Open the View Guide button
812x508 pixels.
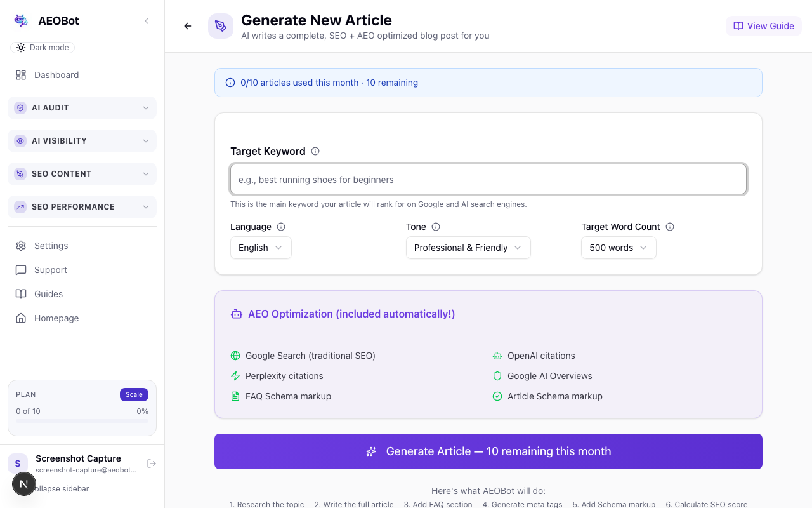764,26
